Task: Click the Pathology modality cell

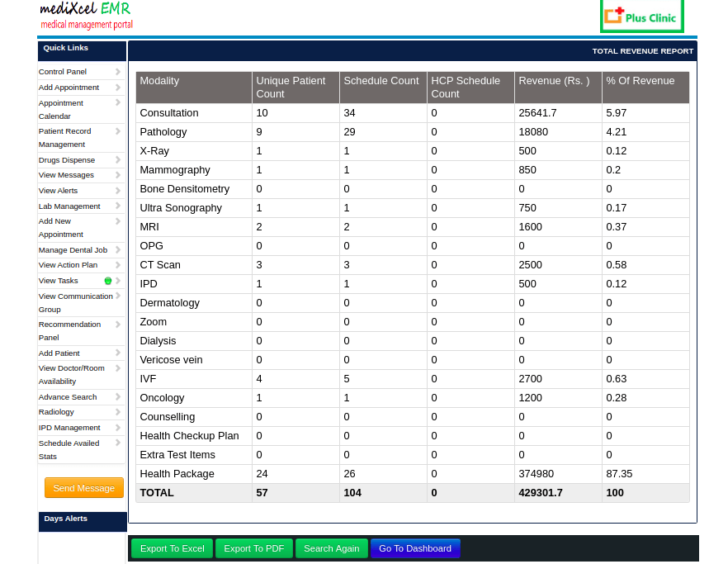Action: (x=194, y=132)
